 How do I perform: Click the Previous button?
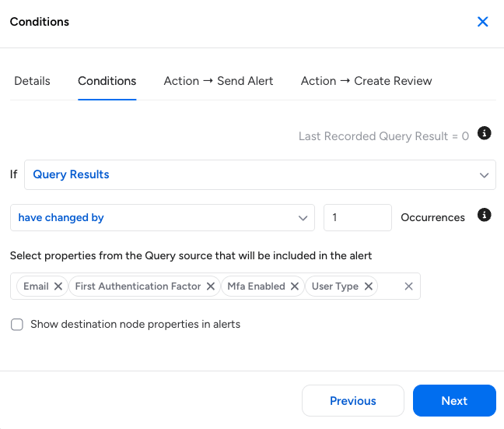(x=353, y=401)
